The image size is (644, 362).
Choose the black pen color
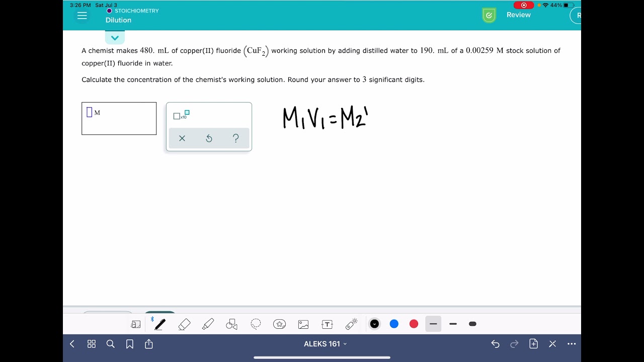pos(374,324)
